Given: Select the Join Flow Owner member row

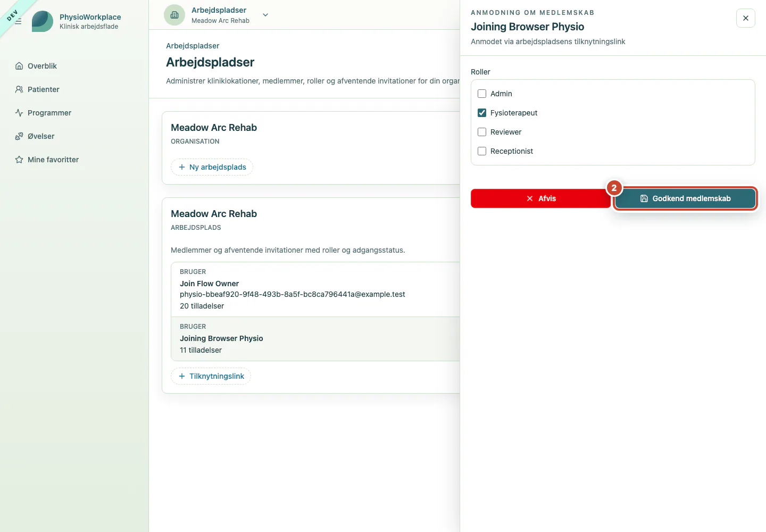Looking at the screenshot, I should pyautogui.click(x=315, y=289).
